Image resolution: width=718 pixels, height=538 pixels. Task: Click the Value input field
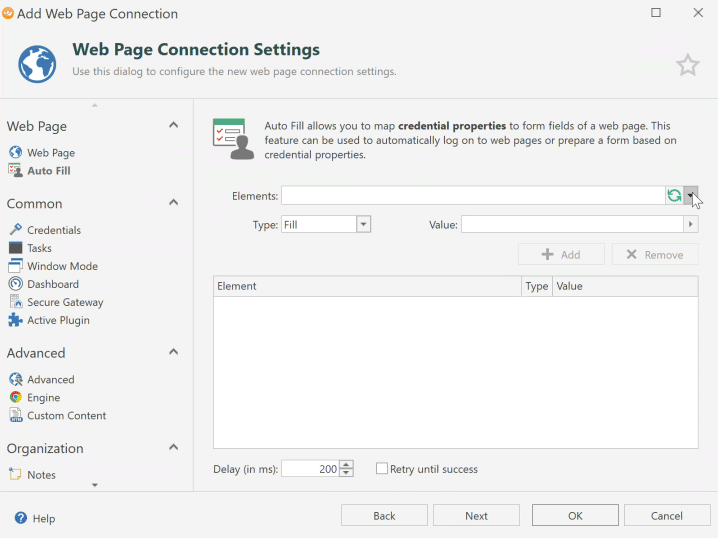[572, 225]
